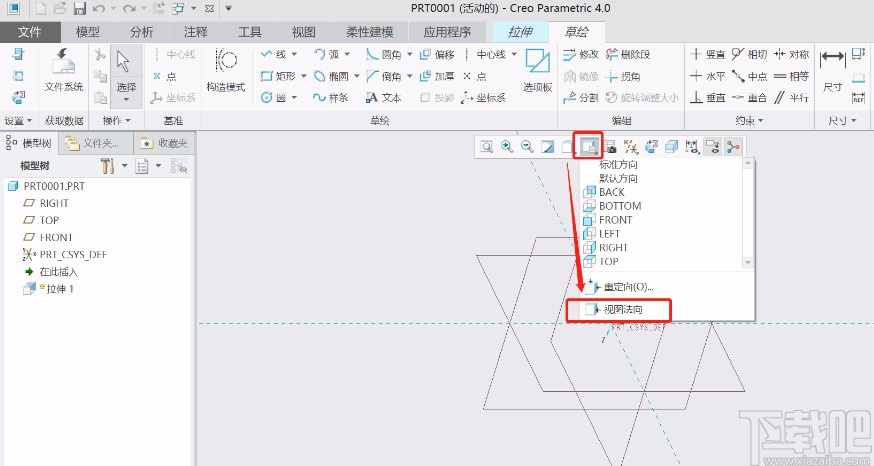This screenshot has height=466, width=874.
Task: Expand the 线 line tool dropdown arrow
Action: (x=294, y=54)
